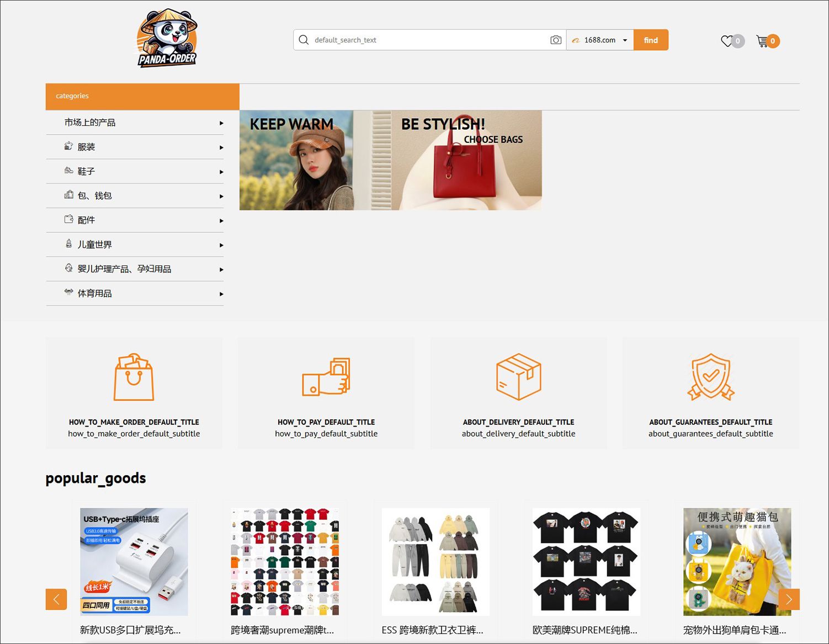
Task: Expand the 市场上的产品 submenu arrow
Action: (x=221, y=123)
